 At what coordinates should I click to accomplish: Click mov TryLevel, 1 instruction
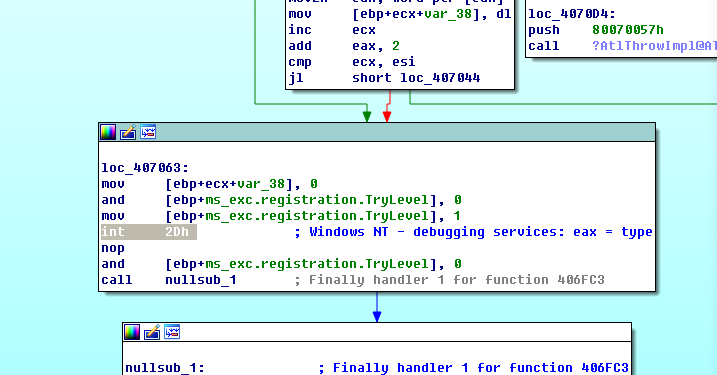click(x=281, y=216)
